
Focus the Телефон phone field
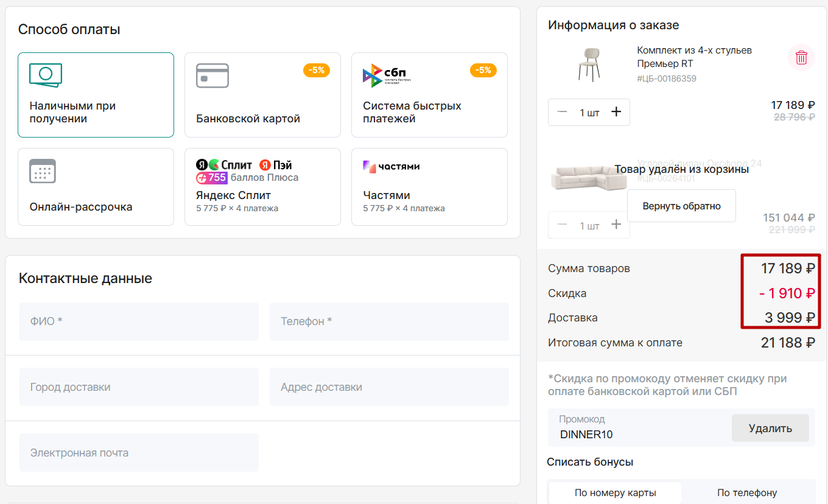pos(389,321)
